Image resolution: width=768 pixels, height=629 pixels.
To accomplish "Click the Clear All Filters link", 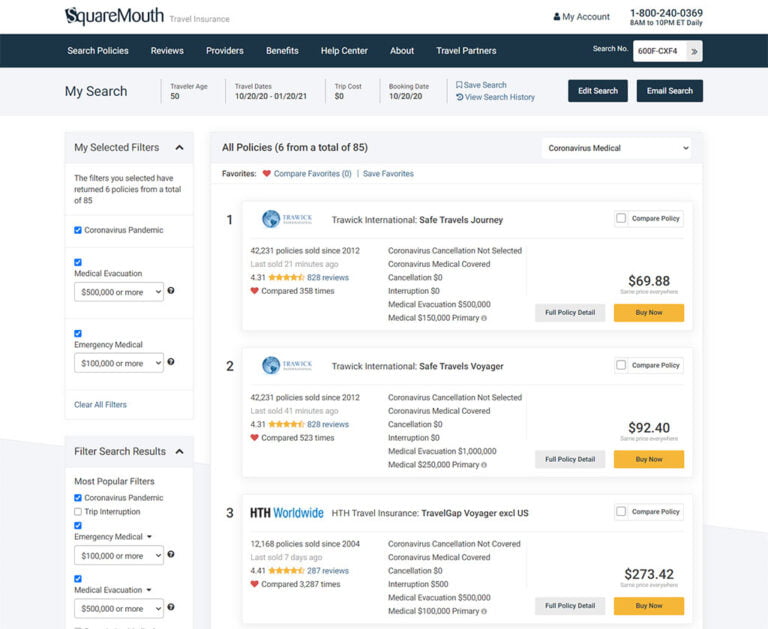I will click(x=100, y=405).
